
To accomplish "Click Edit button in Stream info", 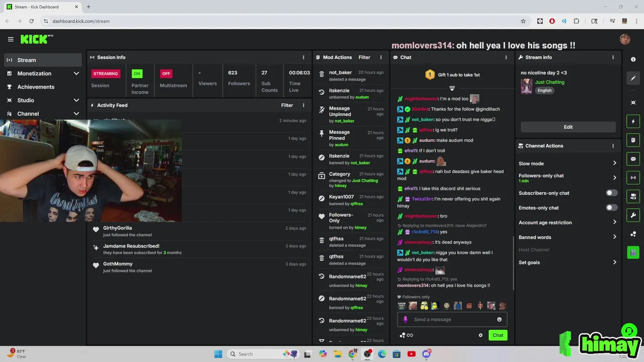I will point(568,127).
